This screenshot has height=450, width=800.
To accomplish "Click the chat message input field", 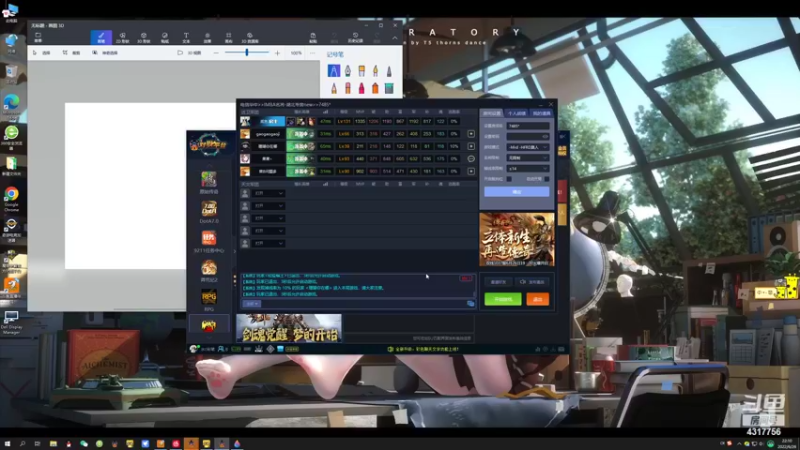I will (x=363, y=304).
